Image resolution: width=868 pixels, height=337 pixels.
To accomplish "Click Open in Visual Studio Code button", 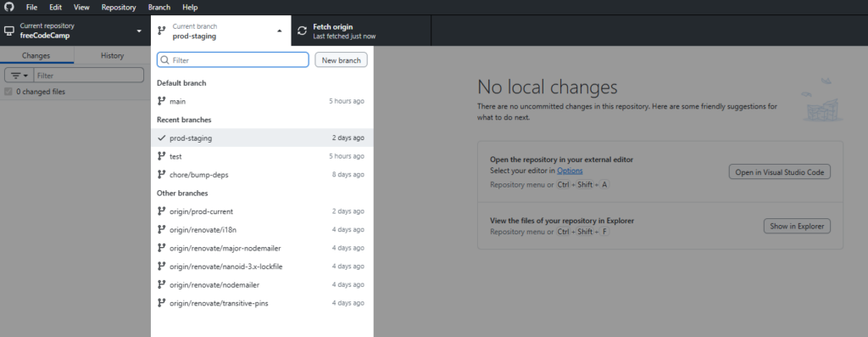I will 780,172.
